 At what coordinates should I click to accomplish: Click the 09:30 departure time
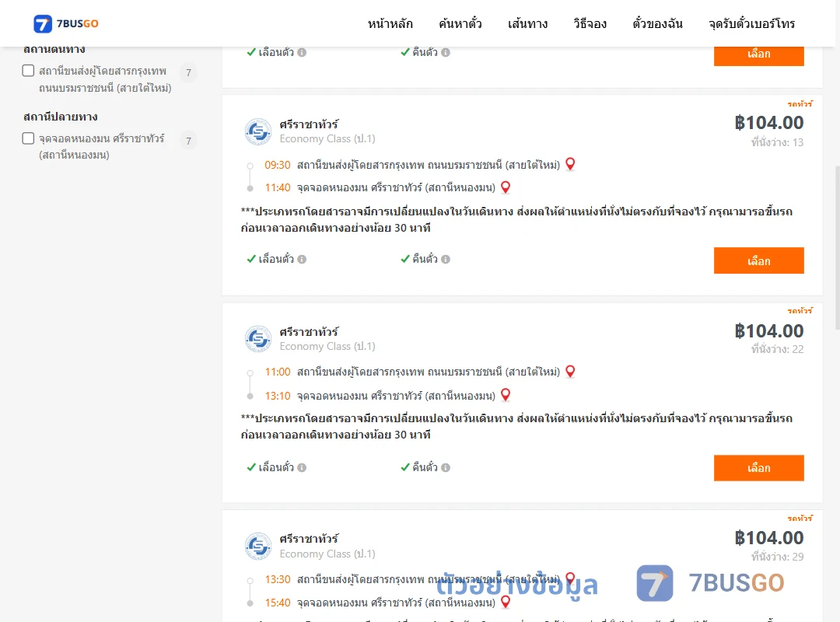pyautogui.click(x=278, y=165)
